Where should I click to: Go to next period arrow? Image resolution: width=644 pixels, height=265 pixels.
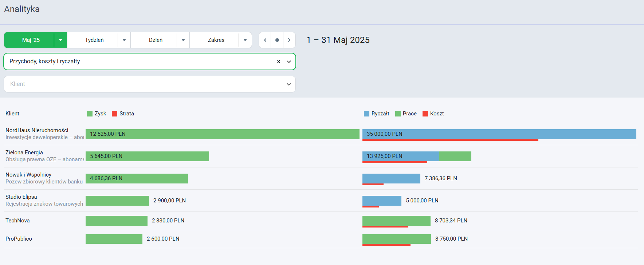coord(289,40)
